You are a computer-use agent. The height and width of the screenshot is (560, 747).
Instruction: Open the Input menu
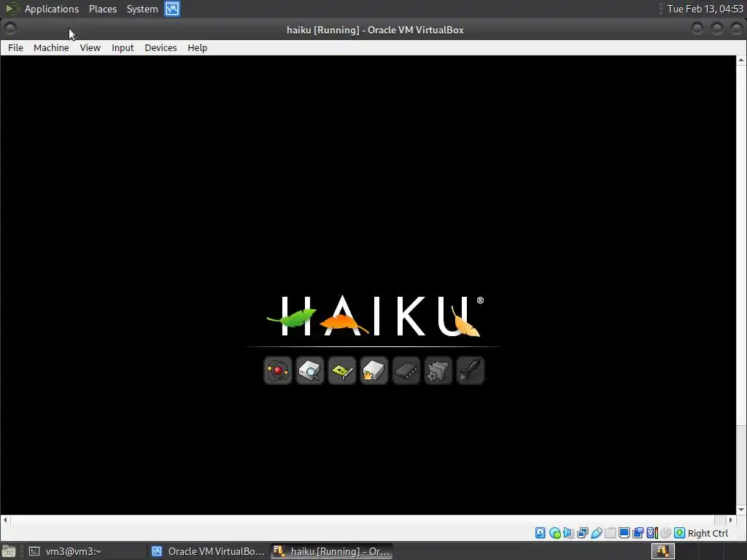[123, 47]
